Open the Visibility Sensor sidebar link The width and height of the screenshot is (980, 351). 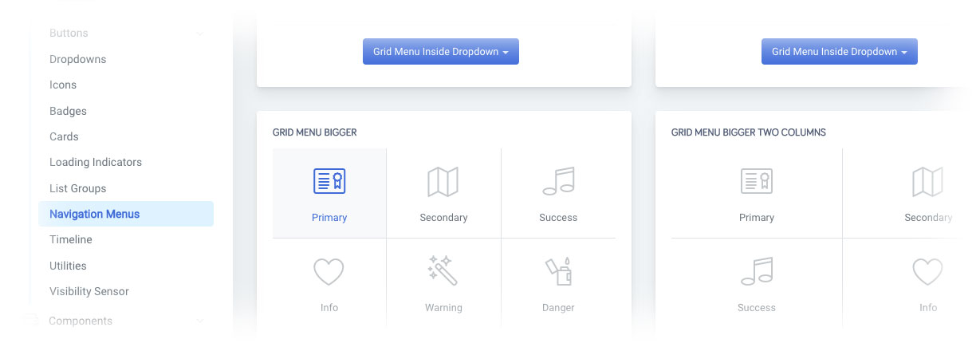coord(89,291)
